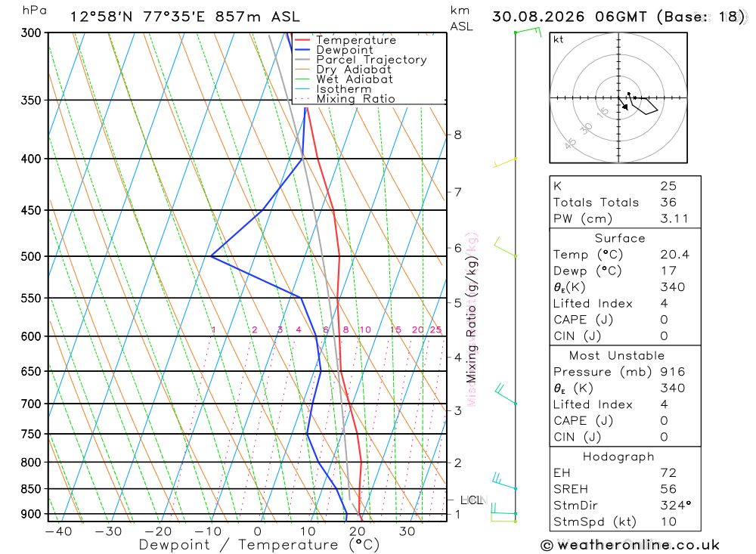
Task: Click the hodograph 'kt' unit label
Action: [x=559, y=39]
